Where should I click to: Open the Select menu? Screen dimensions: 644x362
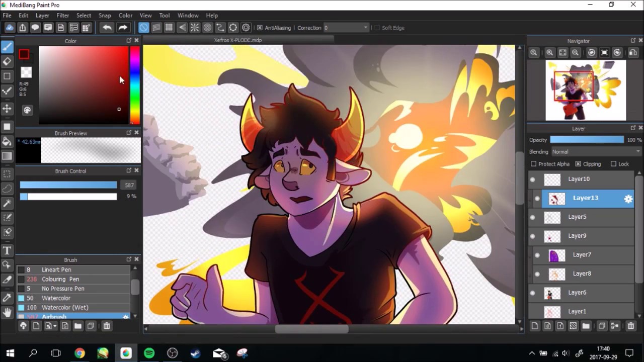84,16
